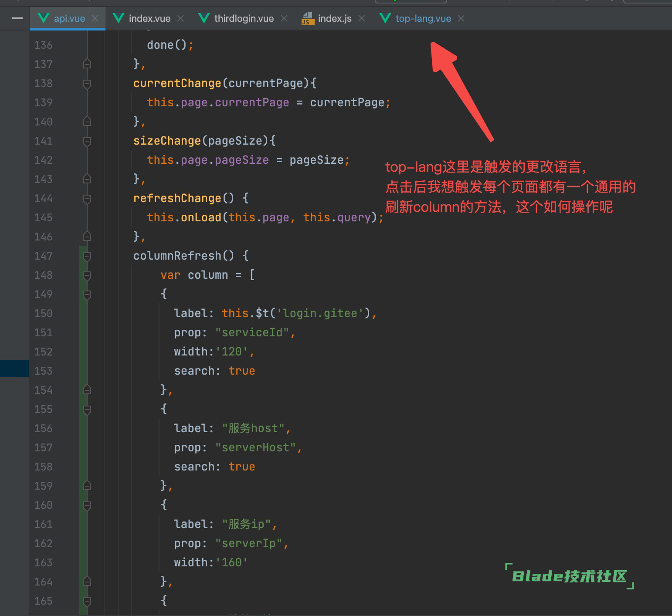Collapse the fold end marker at line 137

pos(87,64)
